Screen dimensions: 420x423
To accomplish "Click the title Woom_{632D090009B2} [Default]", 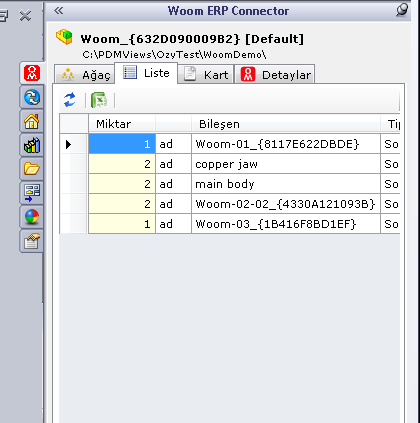I will [192, 39].
